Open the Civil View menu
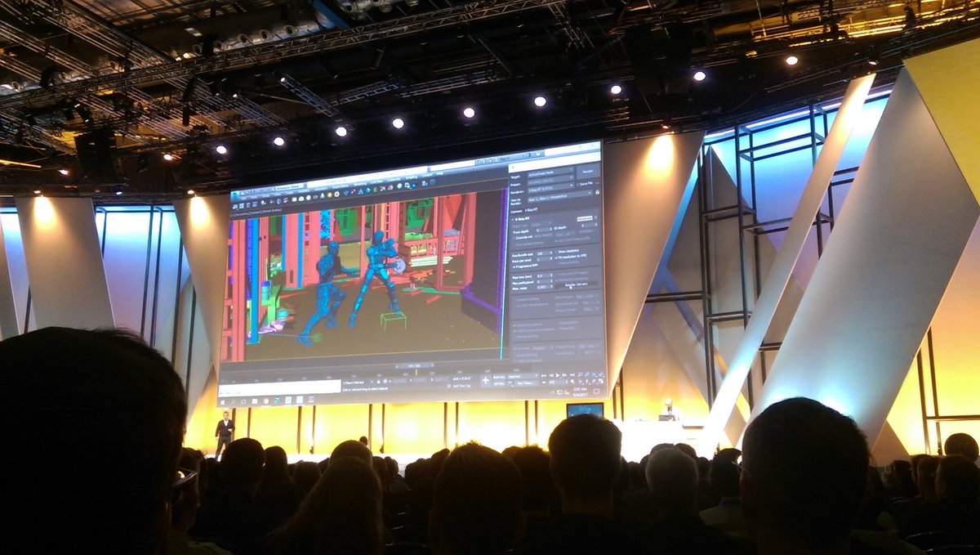Image resolution: width=980 pixels, height=555 pixels. (376, 181)
